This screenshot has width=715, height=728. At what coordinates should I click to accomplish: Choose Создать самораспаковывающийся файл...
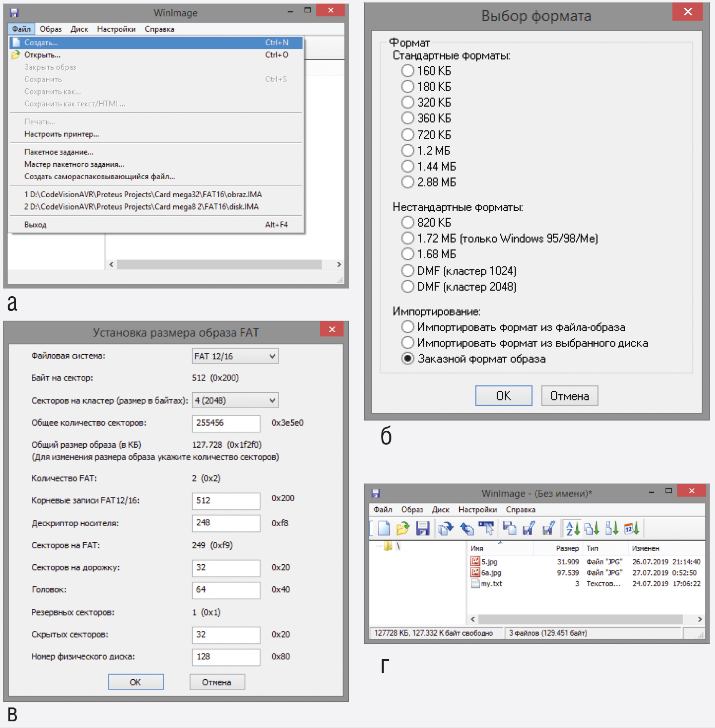pos(156,177)
